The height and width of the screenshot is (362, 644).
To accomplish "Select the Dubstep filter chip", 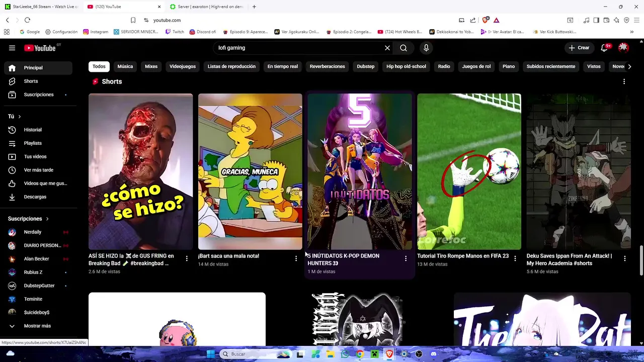I will 366,66.
